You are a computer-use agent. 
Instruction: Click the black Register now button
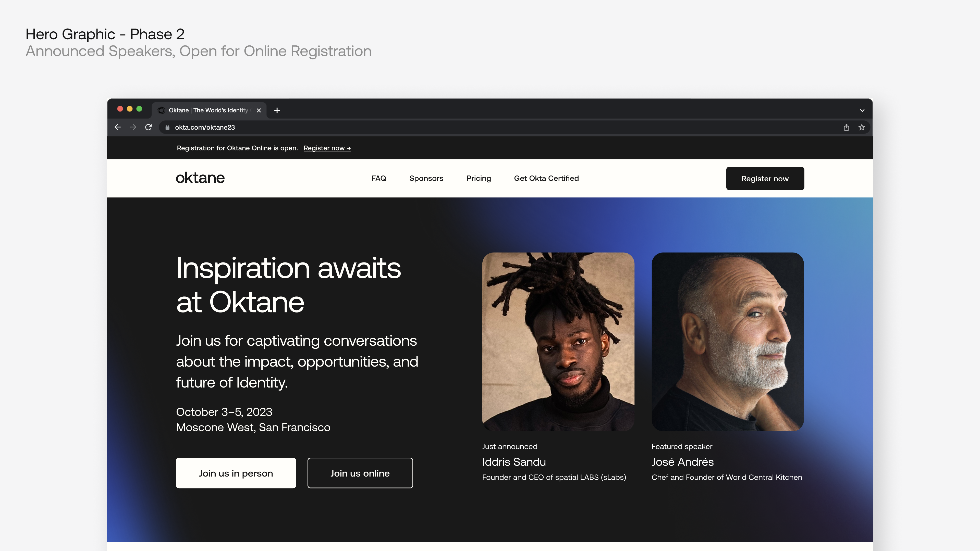pos(765,178)
